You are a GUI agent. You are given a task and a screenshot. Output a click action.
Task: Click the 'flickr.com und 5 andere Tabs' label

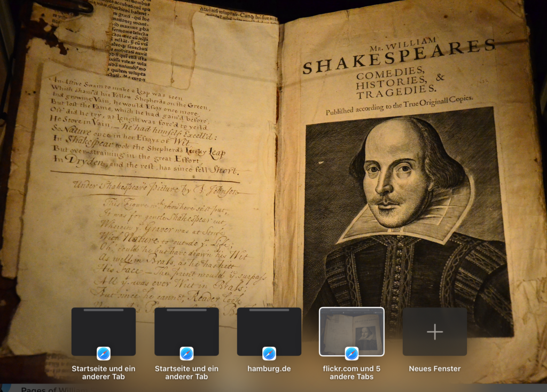coord(351,372)
